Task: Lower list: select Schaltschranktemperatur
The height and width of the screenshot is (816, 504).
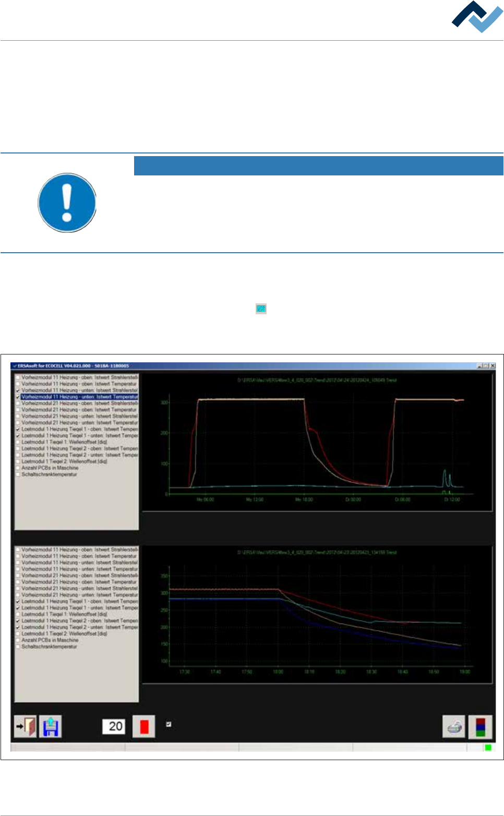Action: 49,646
